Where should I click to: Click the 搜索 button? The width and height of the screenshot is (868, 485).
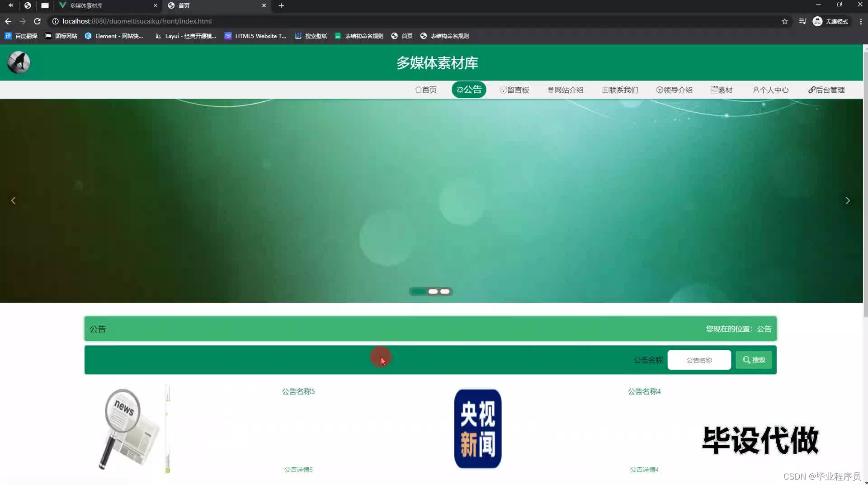[754, 360]
